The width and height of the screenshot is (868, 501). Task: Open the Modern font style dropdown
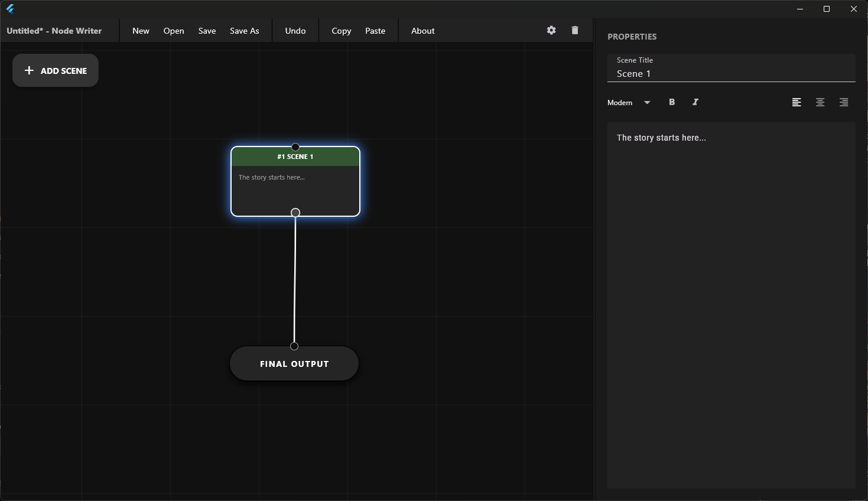(629, 103)
